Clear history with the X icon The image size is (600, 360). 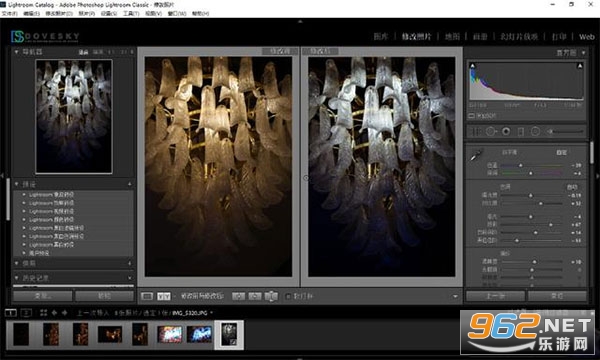pyautogui.click(x=130, y=278)
